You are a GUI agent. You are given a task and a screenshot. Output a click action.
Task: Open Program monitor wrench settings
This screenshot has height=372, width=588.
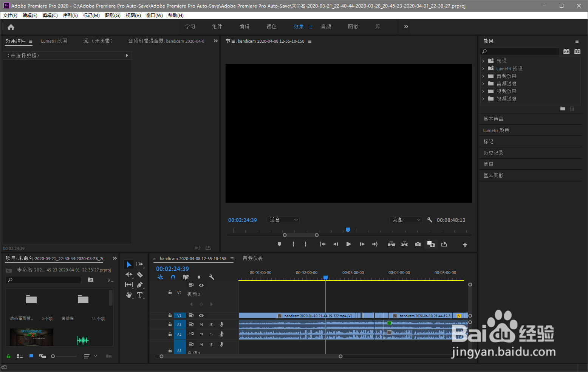pos(430,220)
